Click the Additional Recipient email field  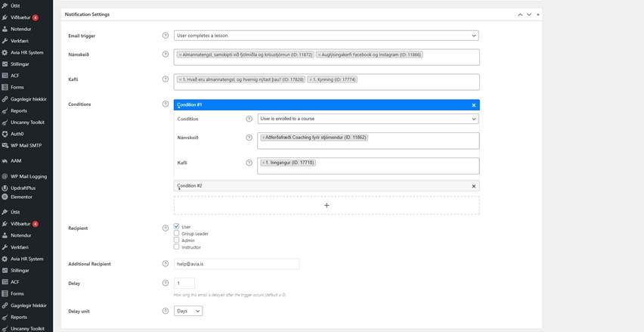(x=237, y=264)
